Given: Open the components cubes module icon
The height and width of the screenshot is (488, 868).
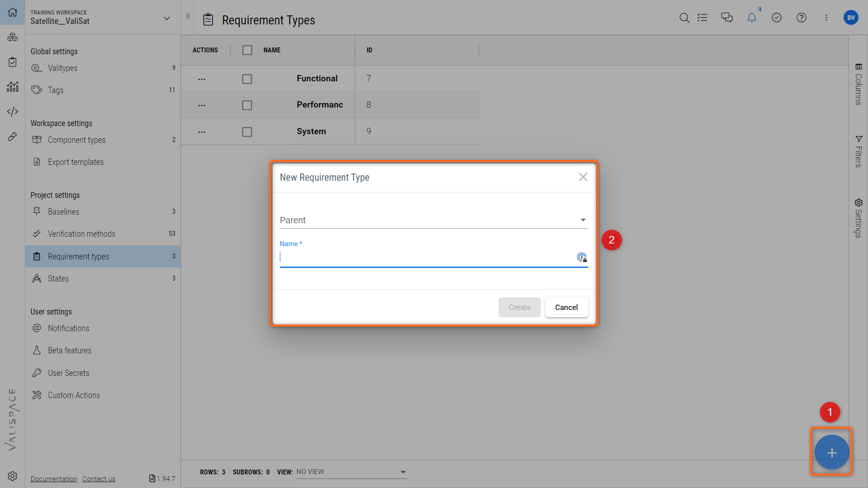Looking at the screenshot, I should (x=13, y=37).
